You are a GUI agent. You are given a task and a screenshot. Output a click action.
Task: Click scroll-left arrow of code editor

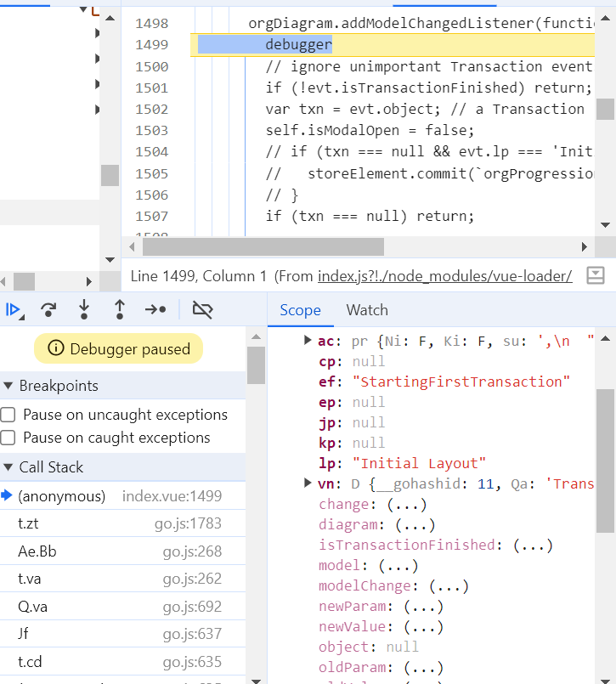coord(132,247)
